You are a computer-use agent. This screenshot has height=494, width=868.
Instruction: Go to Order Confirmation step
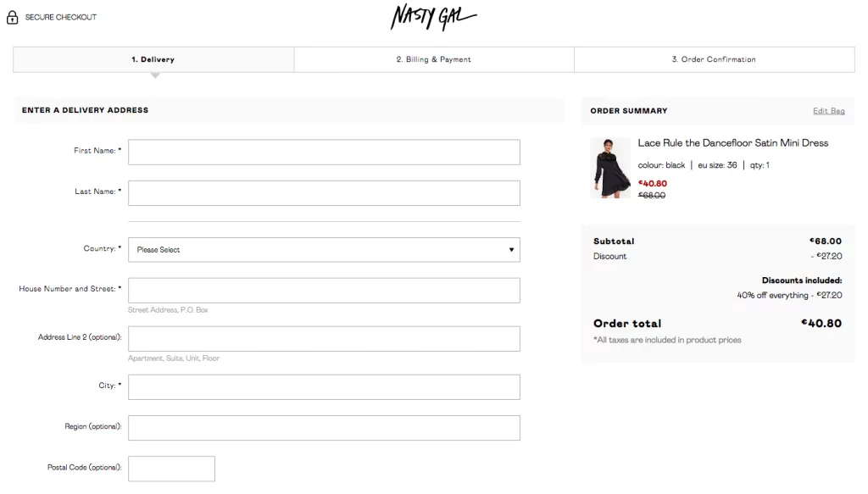tap(714, 59)
